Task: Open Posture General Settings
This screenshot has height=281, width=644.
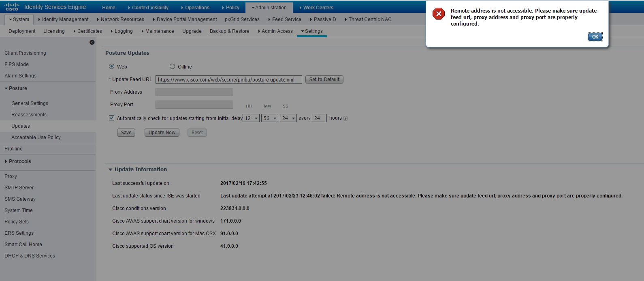Action: [x=30, y=103]
